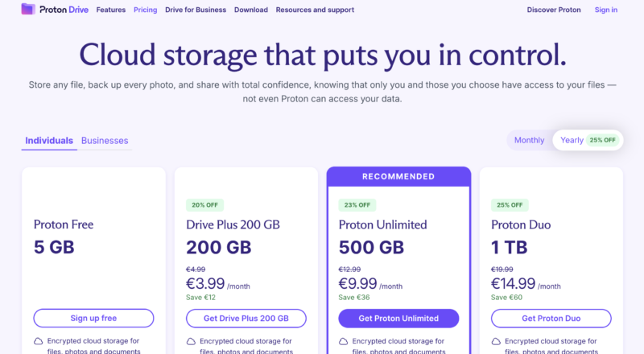Go to Drive for Business page

click(196, 10)
